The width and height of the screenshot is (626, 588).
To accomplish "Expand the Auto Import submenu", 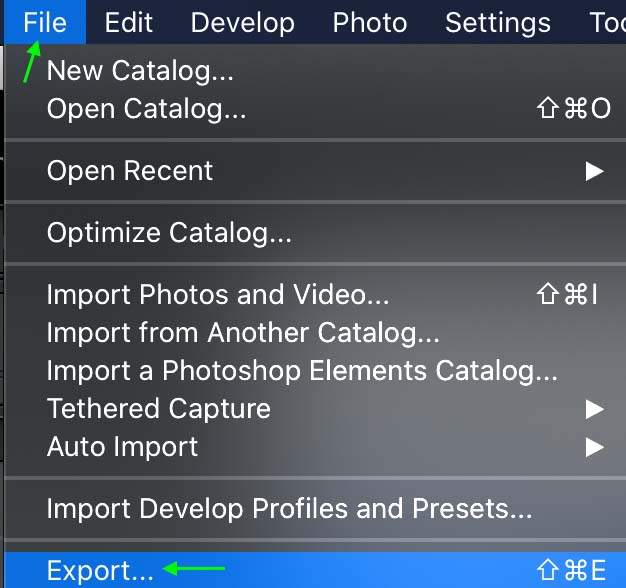I will (x=315, y=447).
